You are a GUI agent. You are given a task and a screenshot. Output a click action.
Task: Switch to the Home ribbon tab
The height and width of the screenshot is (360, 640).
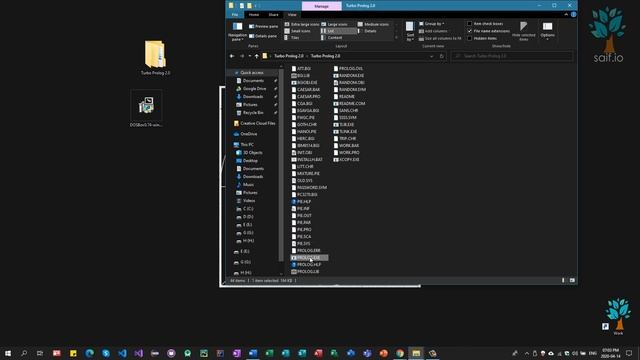(254, 15)
